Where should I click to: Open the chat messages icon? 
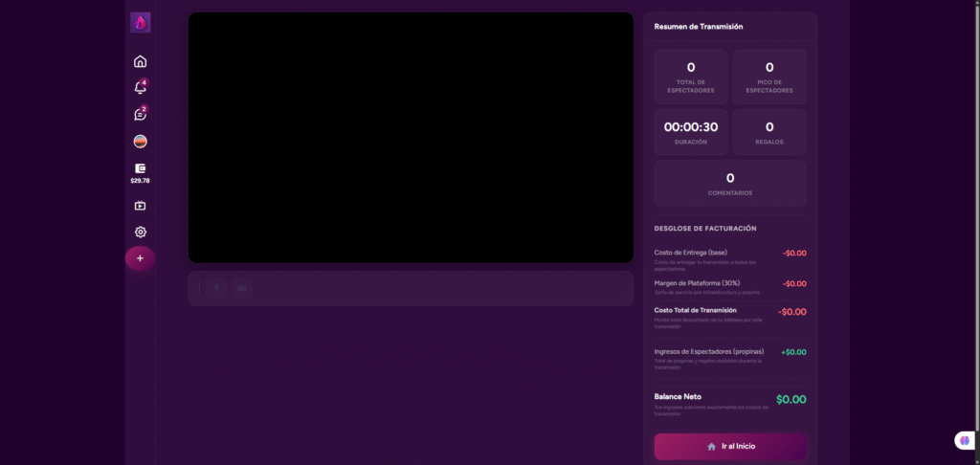[140, 115]
